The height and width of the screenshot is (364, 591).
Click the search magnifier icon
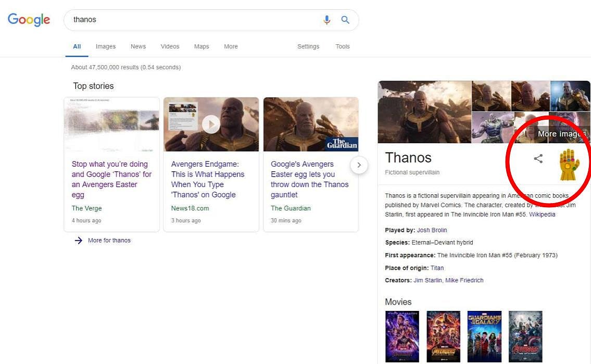click(345, 20)
